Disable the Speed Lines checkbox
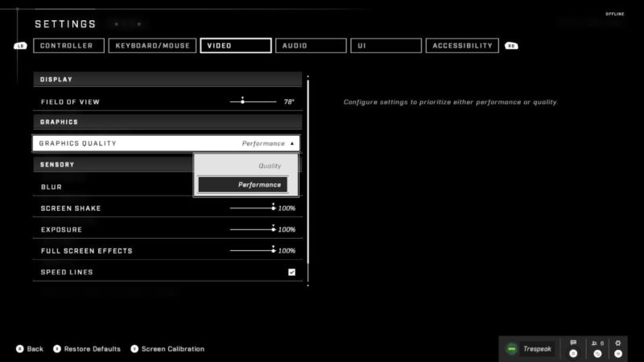 [291, 272]
